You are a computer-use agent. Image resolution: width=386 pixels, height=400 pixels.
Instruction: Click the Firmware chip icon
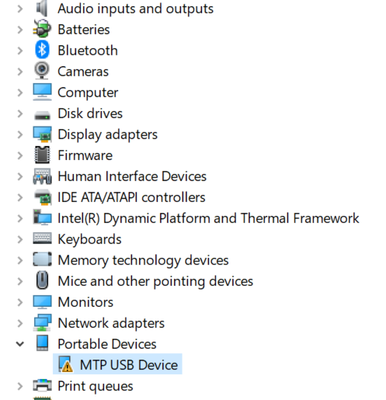click(x=42, y=155)
